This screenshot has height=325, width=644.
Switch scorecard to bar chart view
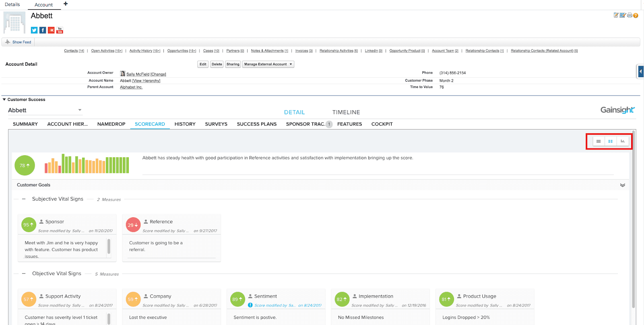point(623,141)
